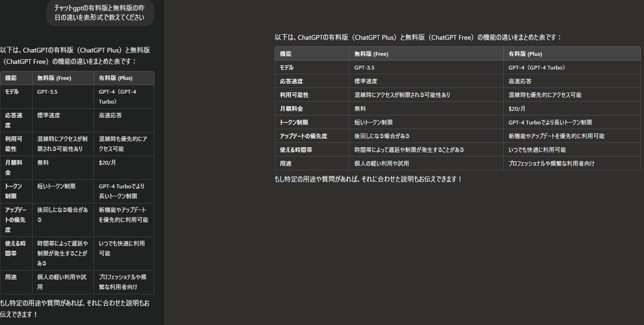Click '混雑時も優先的にアクセス可能' in the narrow left table
Screen dimensions: 644x325
pyautogui.click(x=123, y=143)
